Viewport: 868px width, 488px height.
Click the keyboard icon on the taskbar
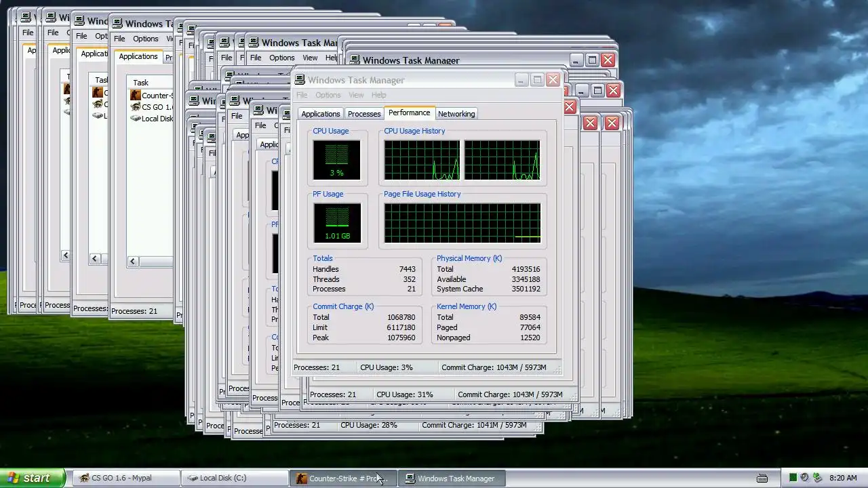coord(762,478)
